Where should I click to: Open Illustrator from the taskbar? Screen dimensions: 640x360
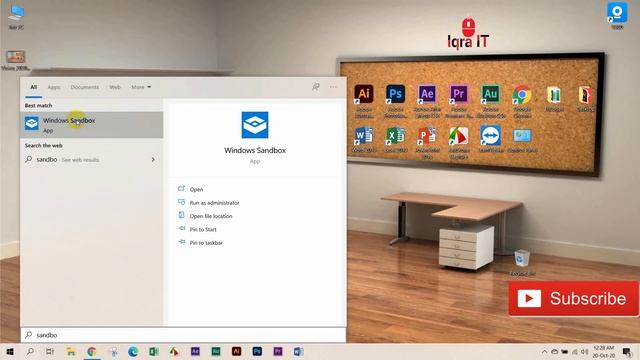click(236, 351)
